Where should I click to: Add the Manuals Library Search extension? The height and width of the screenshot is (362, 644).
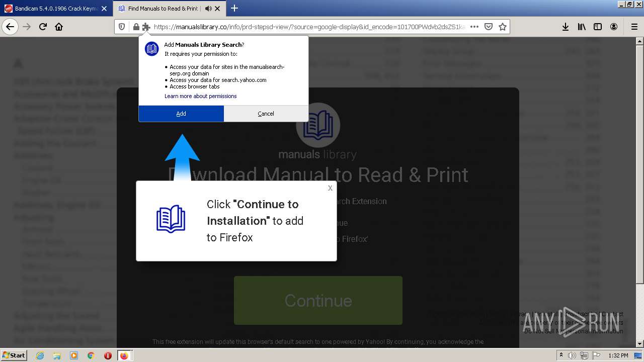pyautogui.click(x=181, y=114)
